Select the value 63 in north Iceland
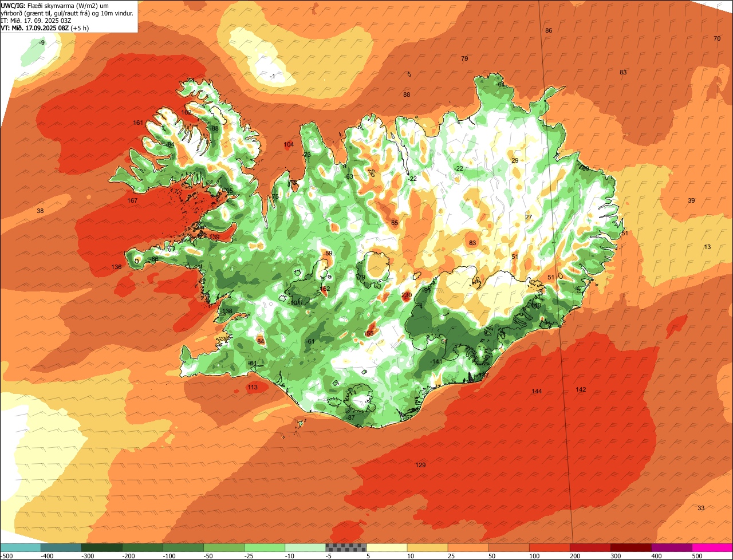 [349, 176]
